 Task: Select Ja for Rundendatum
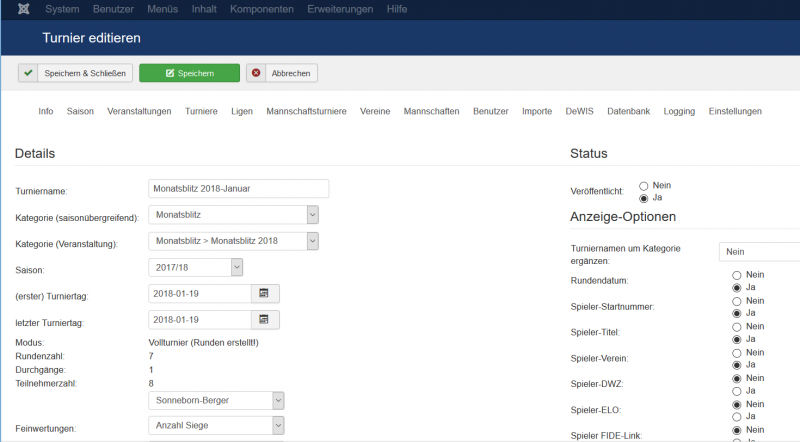pos(737,287)
